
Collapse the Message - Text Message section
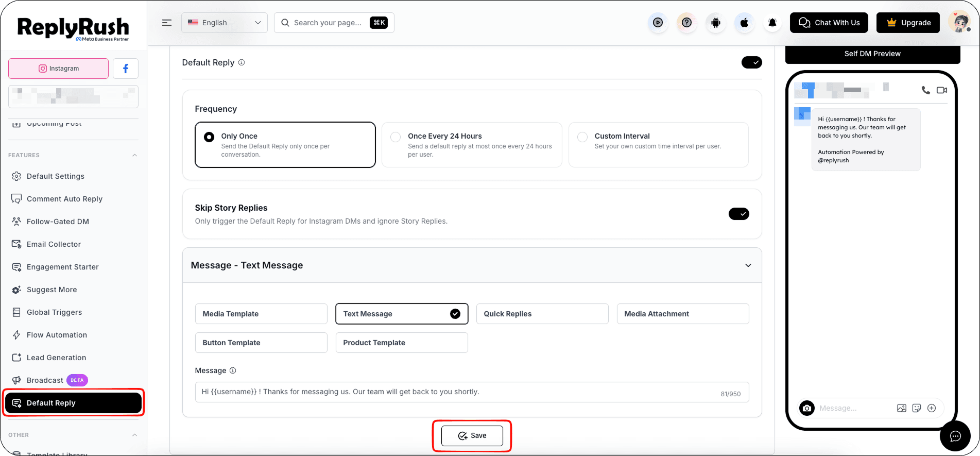(748, 265)
